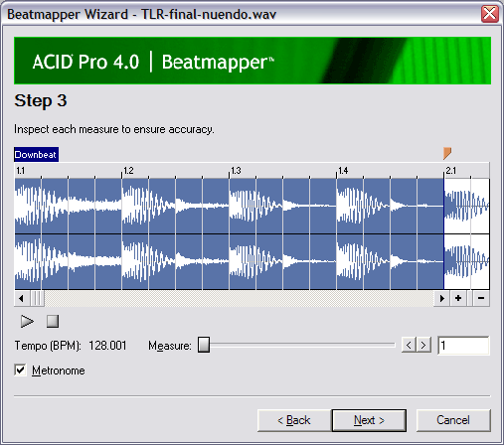
Task: Click the 1.3 beat ruler mark
Action: point(236,171)
